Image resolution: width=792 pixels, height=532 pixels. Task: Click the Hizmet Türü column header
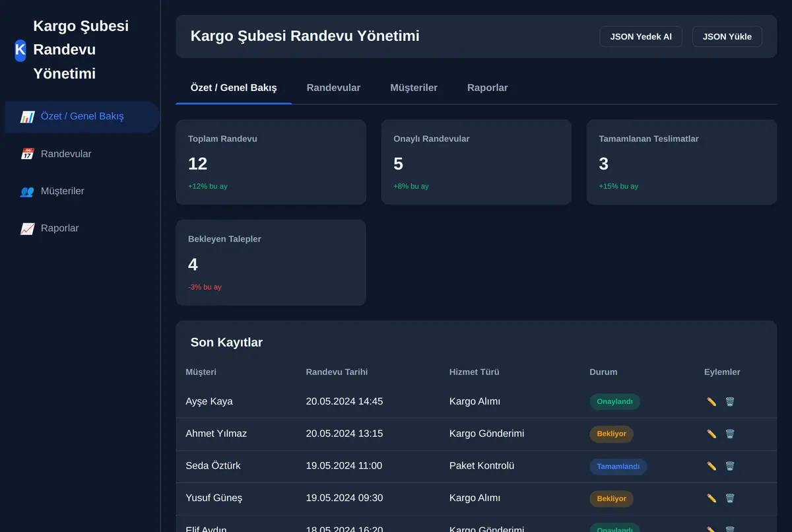click(x=475, y=372)
